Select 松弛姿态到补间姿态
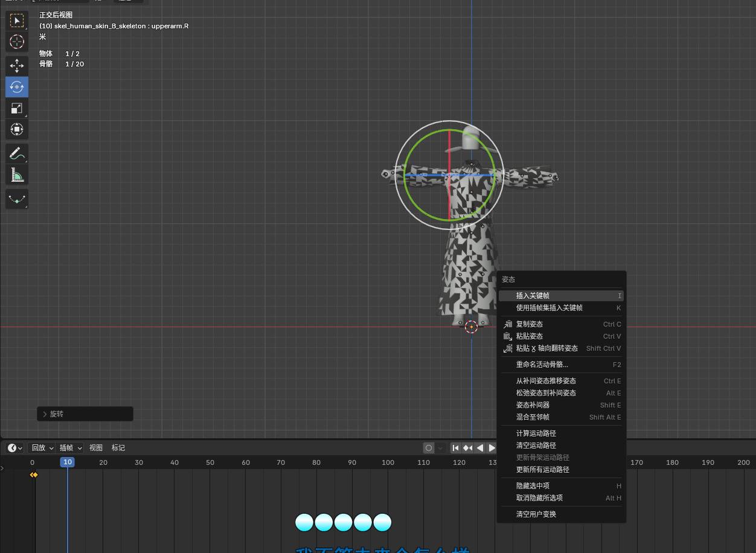 click(562, 393)
